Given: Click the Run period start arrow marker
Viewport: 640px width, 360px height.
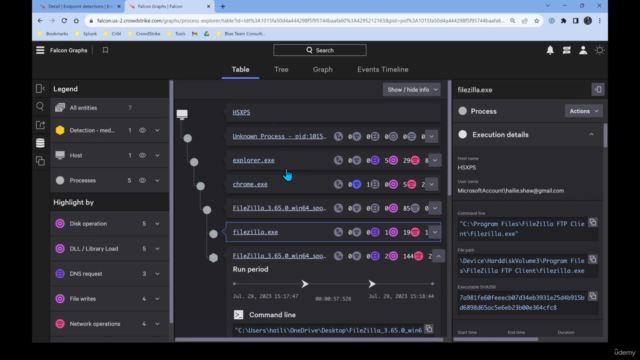Looking at the screenshot, I should click(x=304, y=284).
